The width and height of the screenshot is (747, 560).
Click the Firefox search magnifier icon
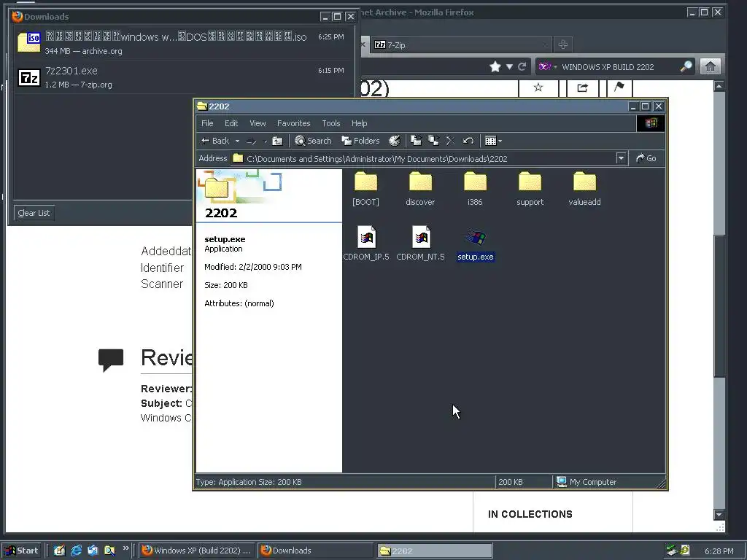pos(686,66)
